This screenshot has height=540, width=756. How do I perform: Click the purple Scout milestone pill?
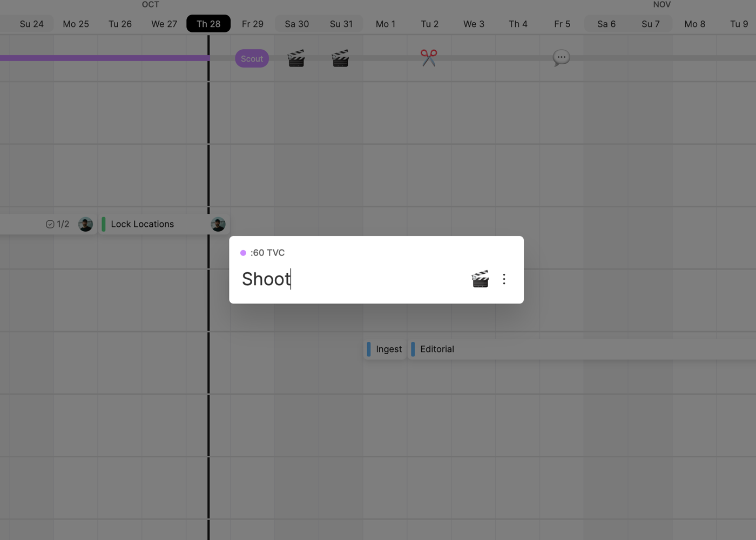tap(252, 59)
